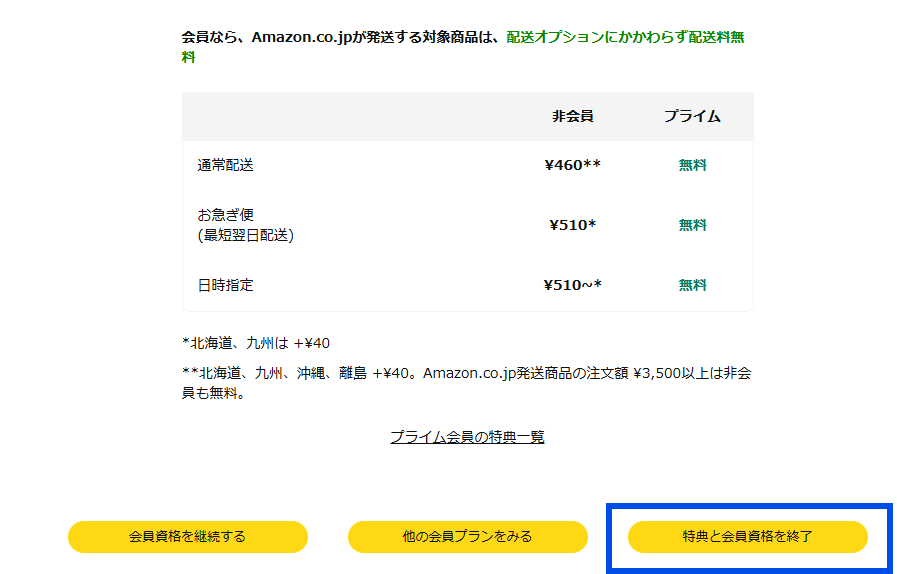This screenshot has width=897, height=574.
Task: Open the プライム会員の特典一覧 link
Action: click(x=467, y=437)
